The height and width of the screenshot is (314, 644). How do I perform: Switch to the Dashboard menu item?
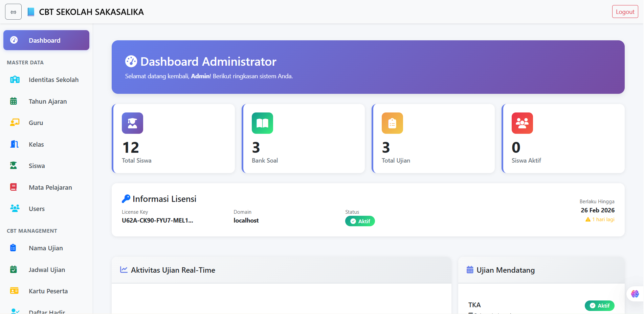(45, 40)
